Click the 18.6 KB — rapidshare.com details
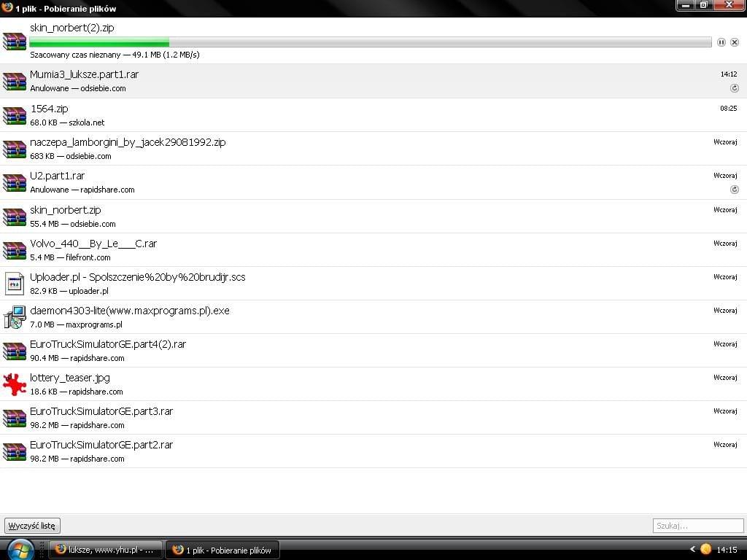Image resolution: width=747 pixels, height=560 pixels. (77, 392)
